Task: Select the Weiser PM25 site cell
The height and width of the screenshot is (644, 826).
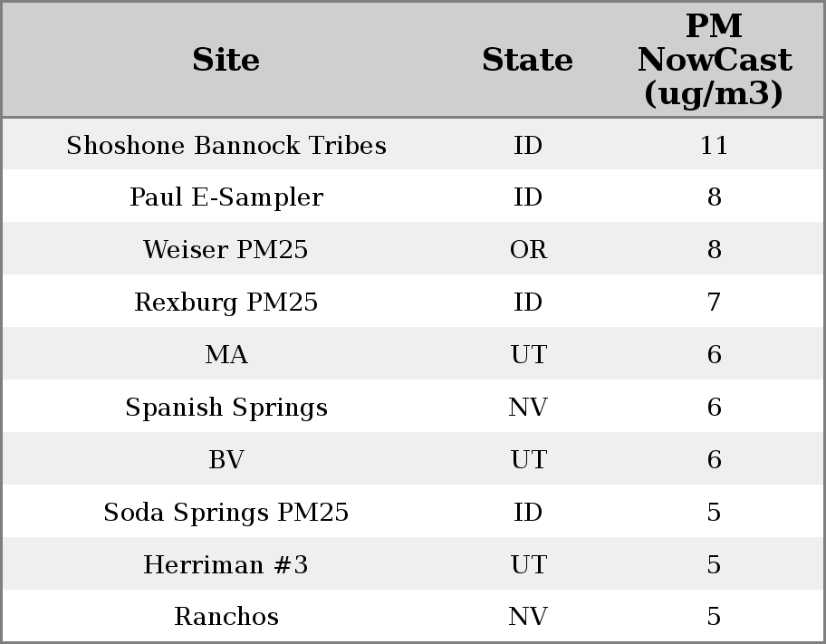Action: pos(226,250)
